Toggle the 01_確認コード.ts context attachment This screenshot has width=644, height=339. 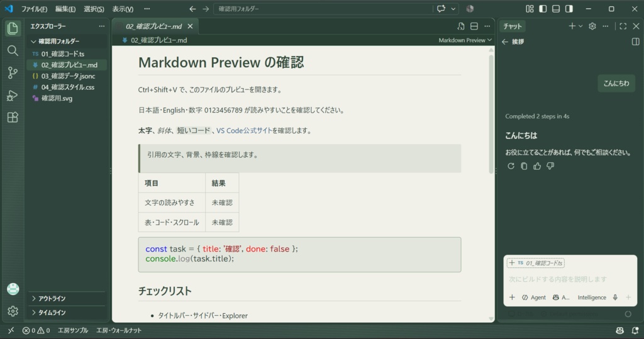536,263
